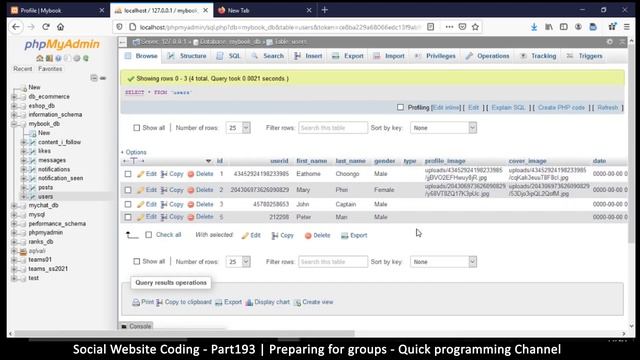
Task: Check the row checkbox for Mary
Action: point(128,190)
